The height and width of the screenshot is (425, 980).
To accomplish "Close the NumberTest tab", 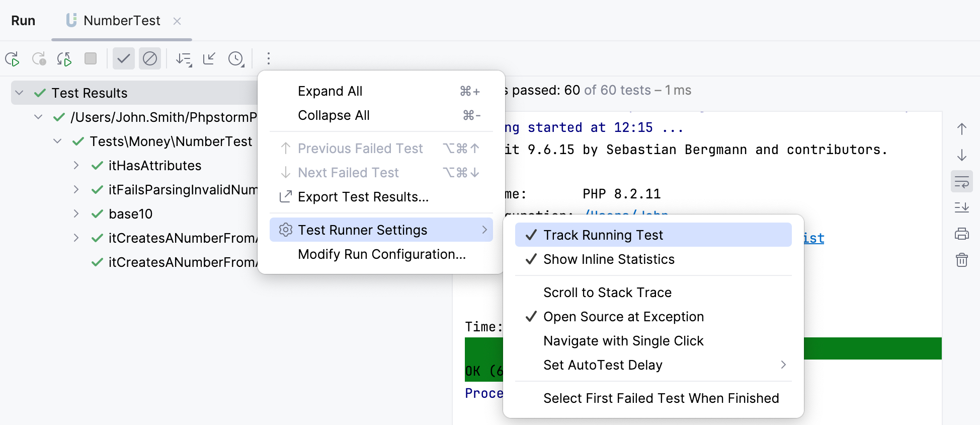I will [x=177, y=21].
